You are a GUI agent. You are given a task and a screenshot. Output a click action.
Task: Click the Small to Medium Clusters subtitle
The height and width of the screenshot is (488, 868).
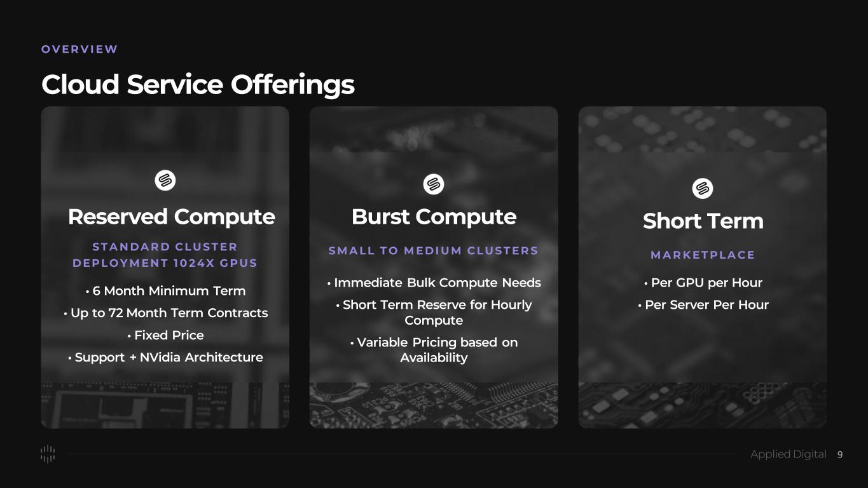[x=434, y=250]
